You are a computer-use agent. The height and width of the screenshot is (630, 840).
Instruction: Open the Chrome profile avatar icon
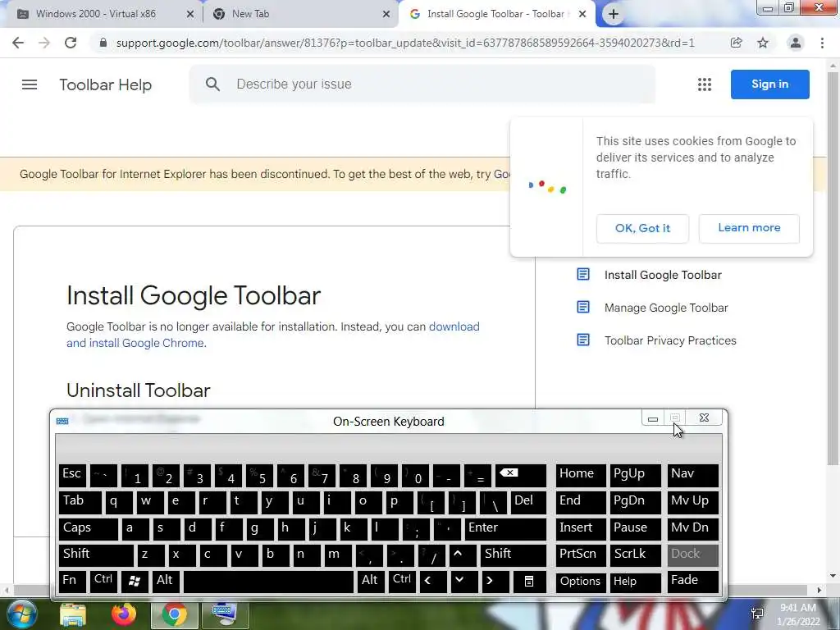(x=796, y=43)
